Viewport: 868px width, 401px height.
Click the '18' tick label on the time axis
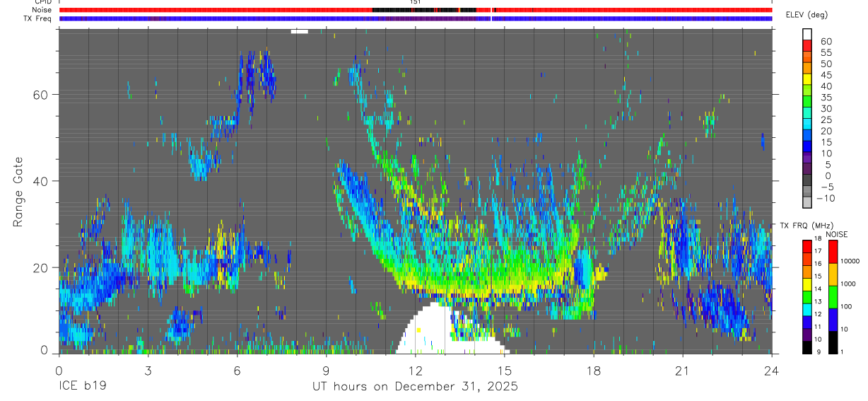[594, 371]
